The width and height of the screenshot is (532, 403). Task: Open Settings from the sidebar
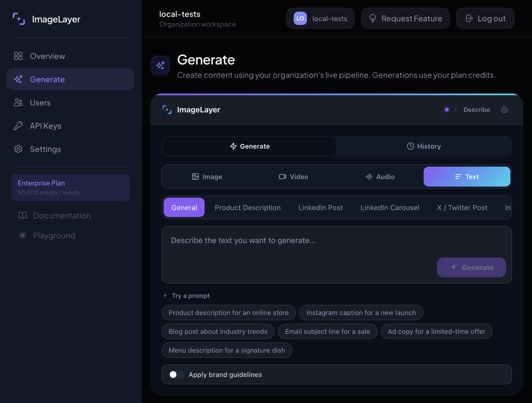[71, 149]
